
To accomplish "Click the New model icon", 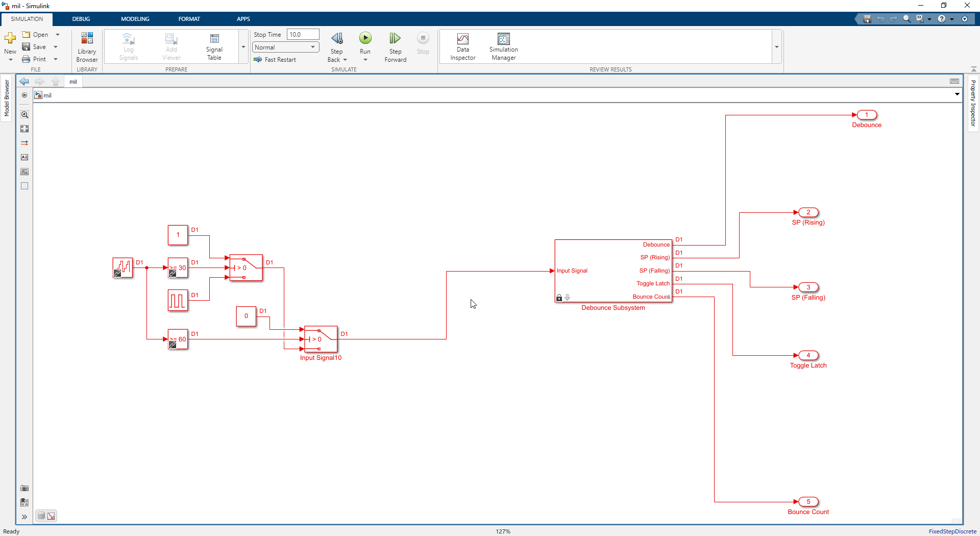I will 10,38.
